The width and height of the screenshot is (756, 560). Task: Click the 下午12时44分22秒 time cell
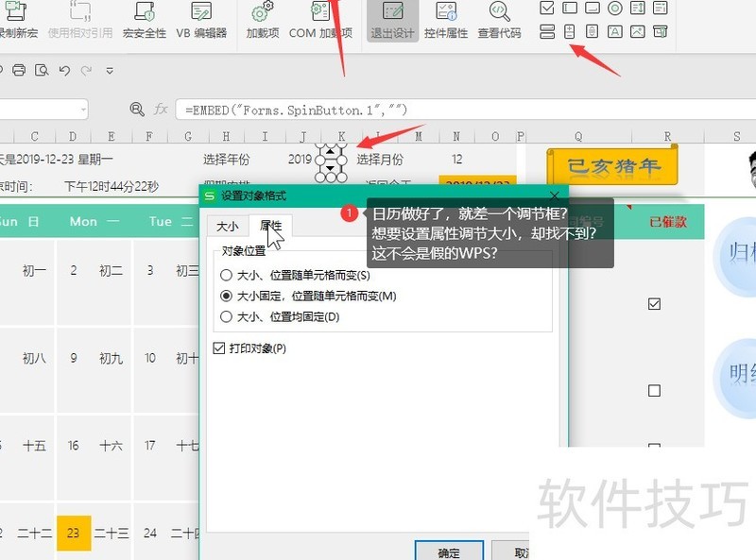pos(112,186)
